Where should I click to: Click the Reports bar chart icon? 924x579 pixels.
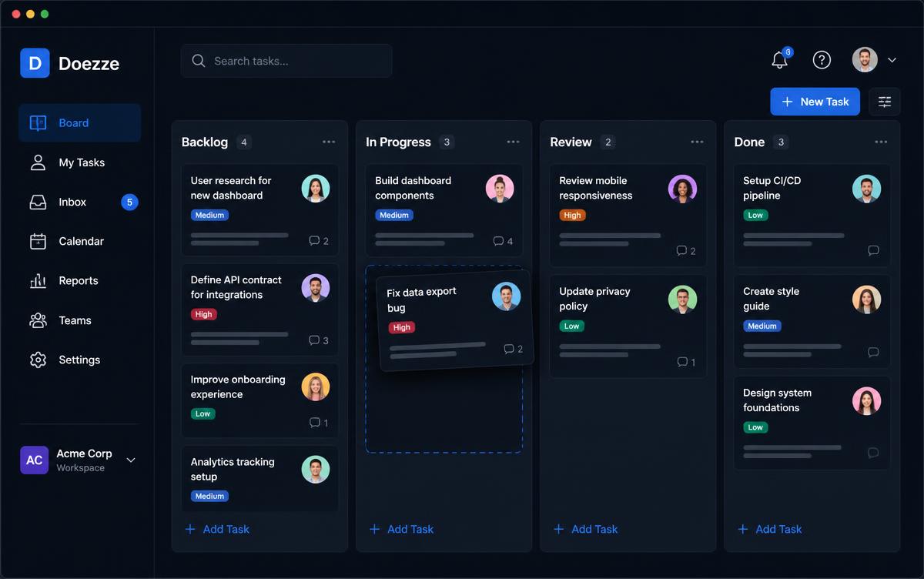tap(38, 281)
